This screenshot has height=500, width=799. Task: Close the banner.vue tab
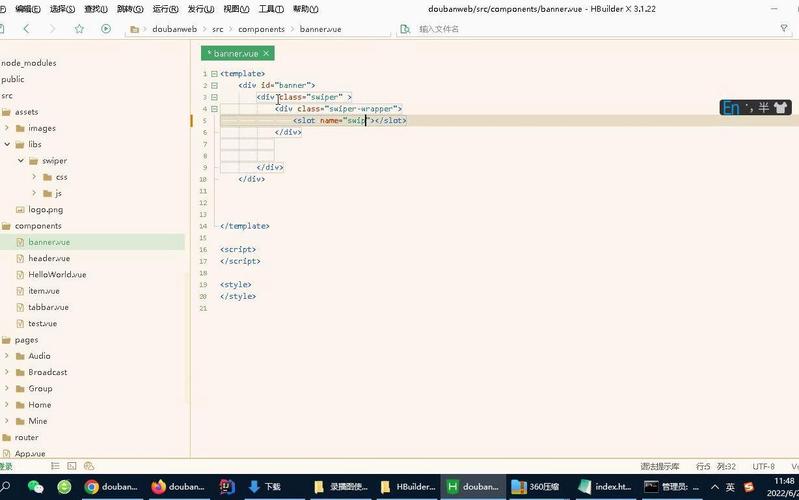pyautogui.click(x=266, y=54)
